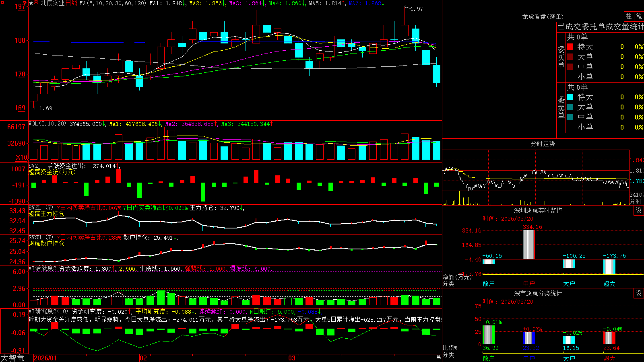This screenshot has height=362, width=644.
Task: Click the 深圳超赢实时监控 panel title
Action: coord(538,210)
